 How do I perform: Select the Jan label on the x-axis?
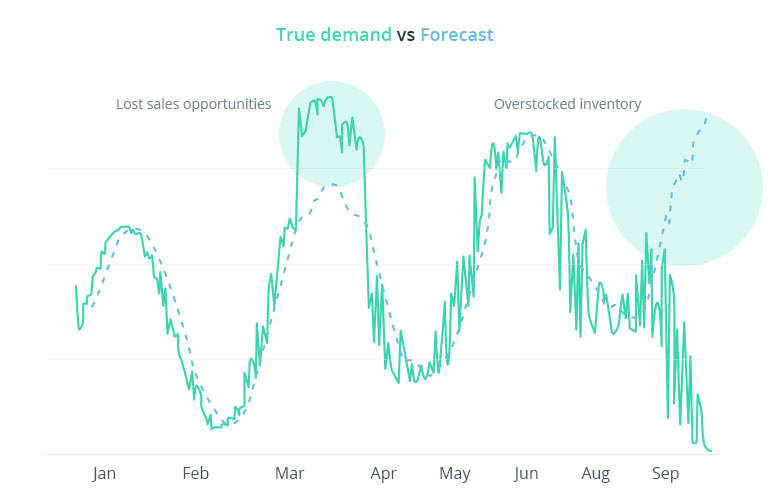tap(104, 473)
